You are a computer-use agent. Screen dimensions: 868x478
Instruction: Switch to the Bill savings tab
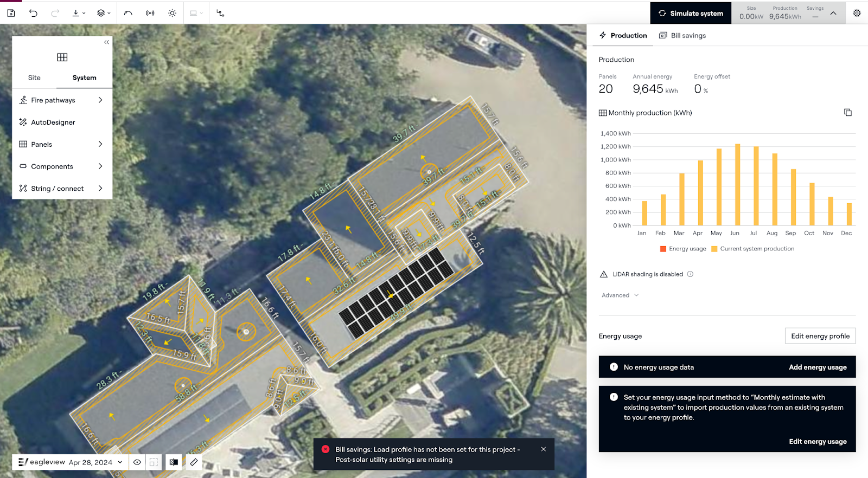coord(682,36)
